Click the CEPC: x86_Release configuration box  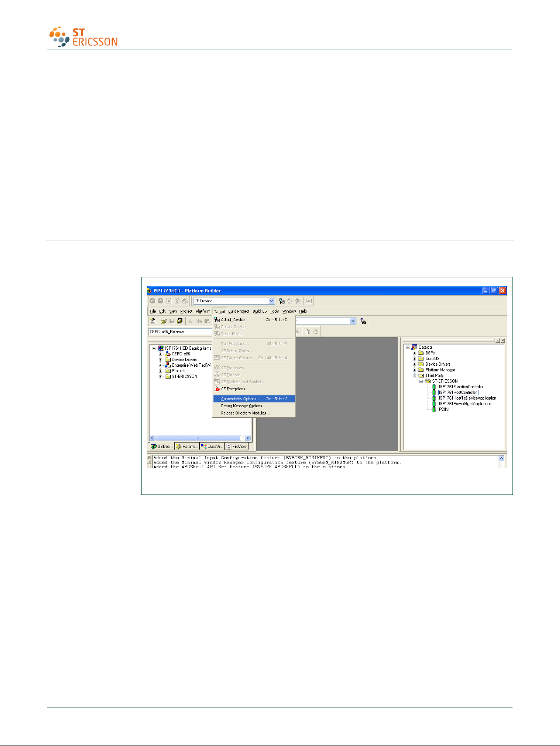181,331
